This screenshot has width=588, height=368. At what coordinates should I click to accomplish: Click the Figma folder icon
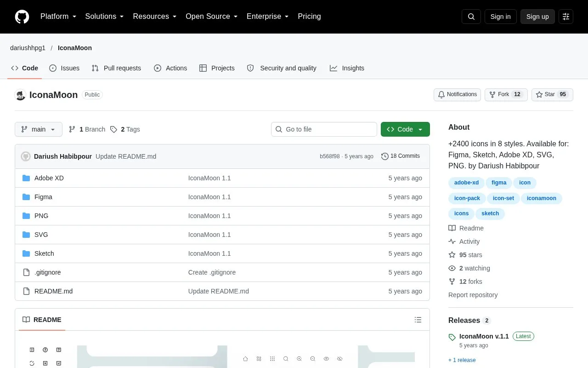pyautogui.click(x=26, y=197)
